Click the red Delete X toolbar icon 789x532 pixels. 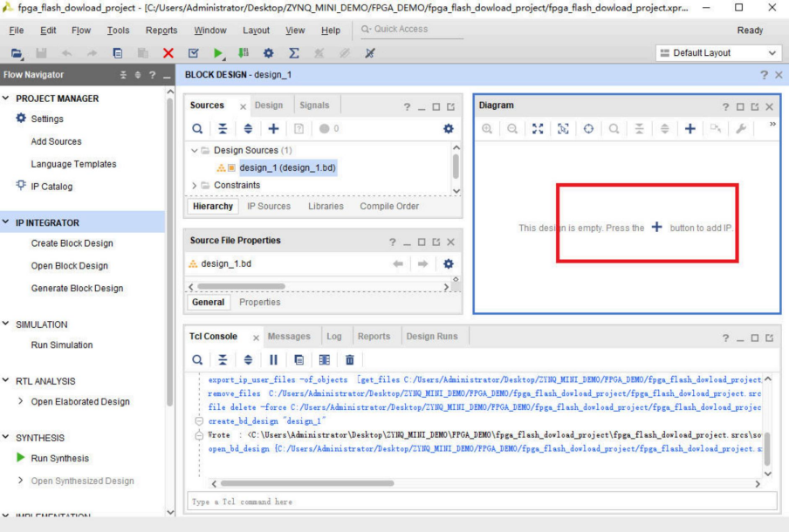pyautogui.click(x=168, y=53)
